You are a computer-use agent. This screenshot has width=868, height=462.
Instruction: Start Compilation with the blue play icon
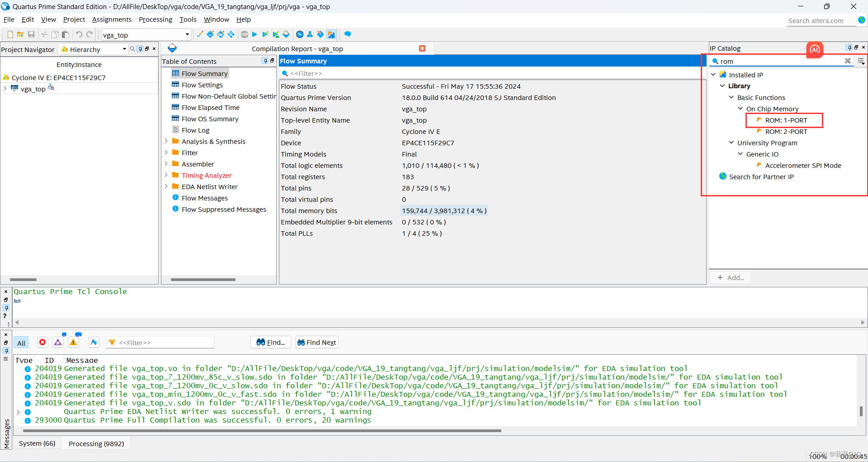point(255,34)
